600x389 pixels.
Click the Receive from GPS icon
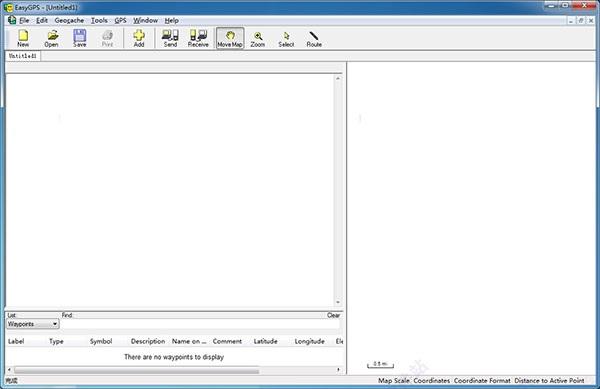(198, 38)
